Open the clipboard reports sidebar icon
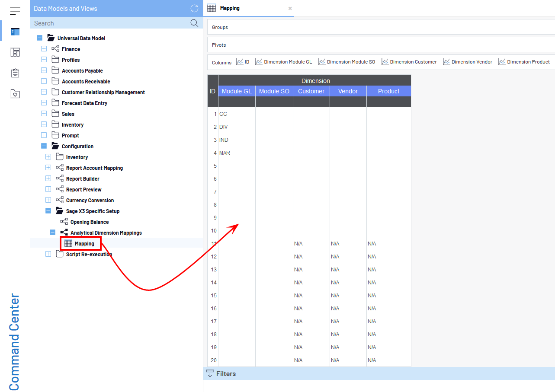Screen dimensions: 555x392 [15, 73]
